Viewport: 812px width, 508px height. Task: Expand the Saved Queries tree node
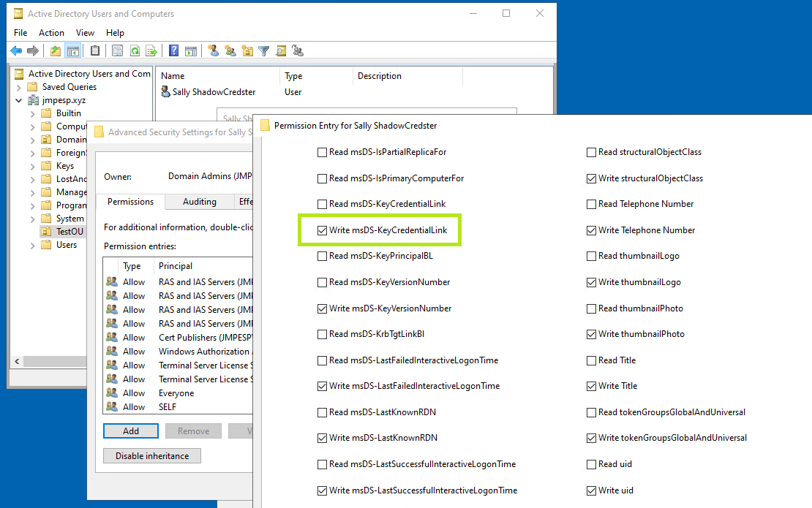pos(19,88)
